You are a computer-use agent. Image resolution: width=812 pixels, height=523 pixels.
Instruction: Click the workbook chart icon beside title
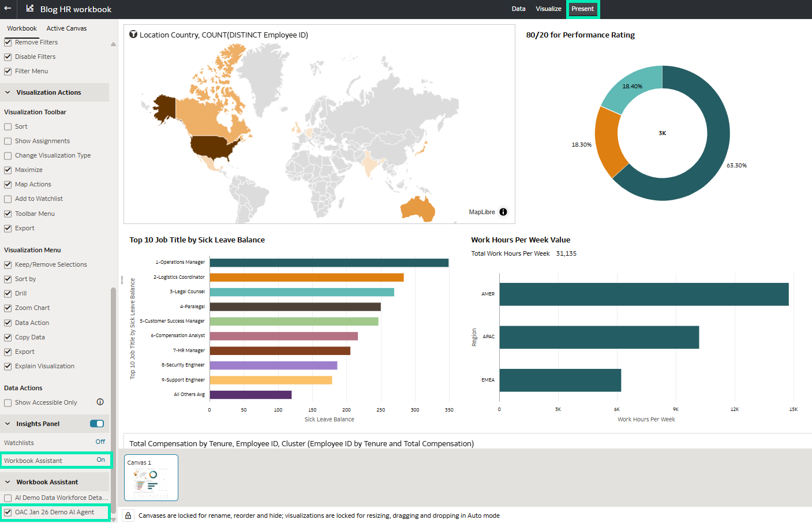tap(30, 9)
